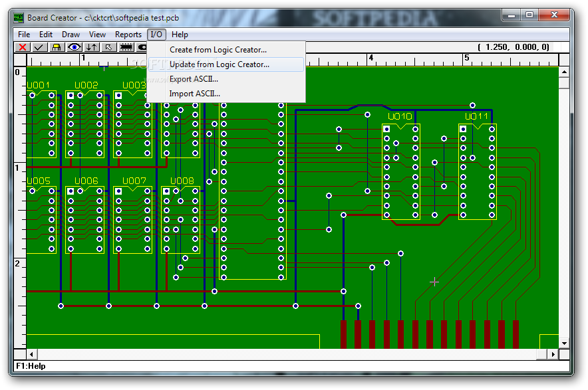
Task: Click the pink crosshair cursor marker
Action: pyautogui.click(x=434, y=282)
